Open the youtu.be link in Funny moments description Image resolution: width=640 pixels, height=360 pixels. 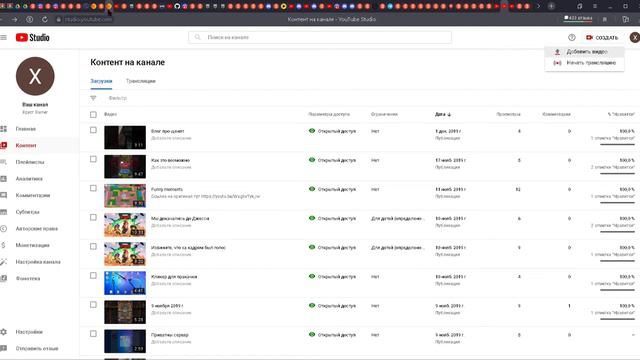231,196
